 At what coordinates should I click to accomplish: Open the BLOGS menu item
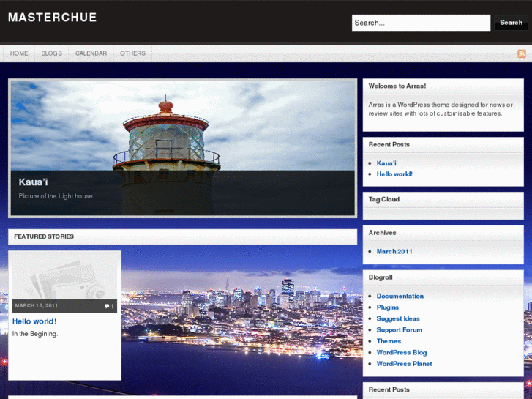click(51, 53)
